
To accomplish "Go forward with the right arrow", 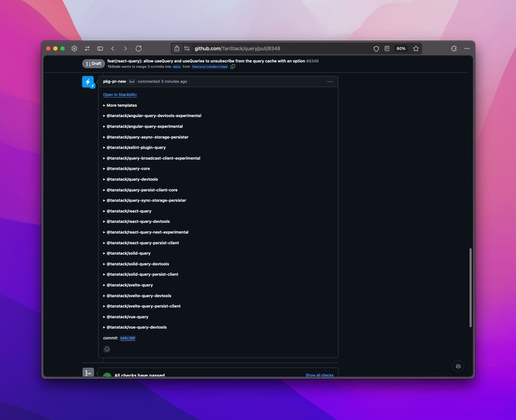I will pos(125,49).
